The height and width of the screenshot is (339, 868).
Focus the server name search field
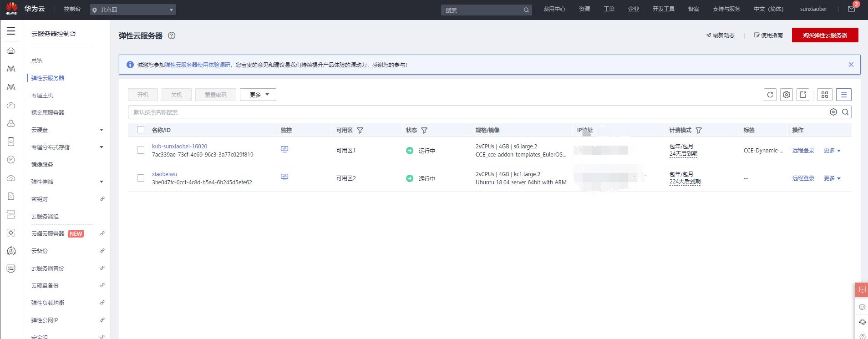click(x=478, y=112)
